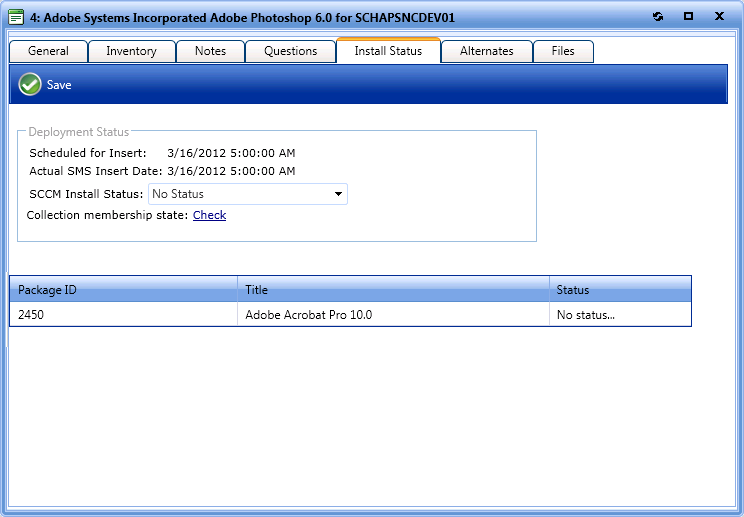Click the Save button label

click(59, 85)
